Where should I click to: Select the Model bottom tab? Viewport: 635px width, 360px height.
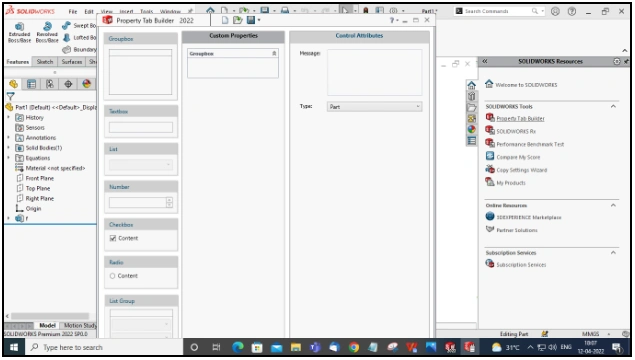47,326
